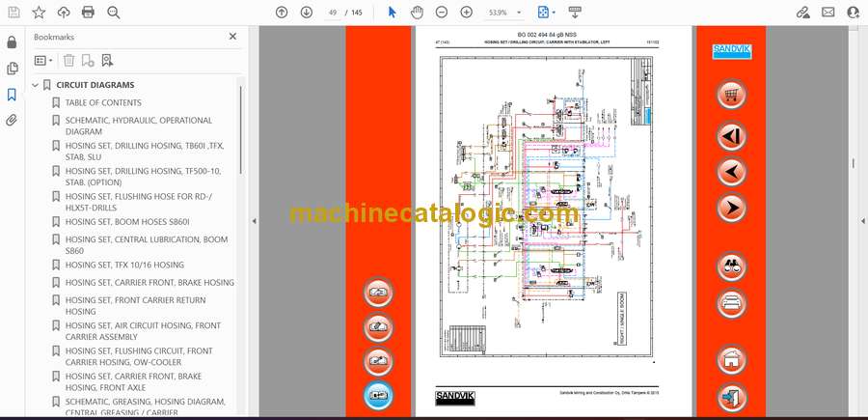Open FLUSHING HOSE FOR RD-/HLX5T-DRILLS bookmark
This screenshot has width=868, height=420.
click(x=138, y=202)
